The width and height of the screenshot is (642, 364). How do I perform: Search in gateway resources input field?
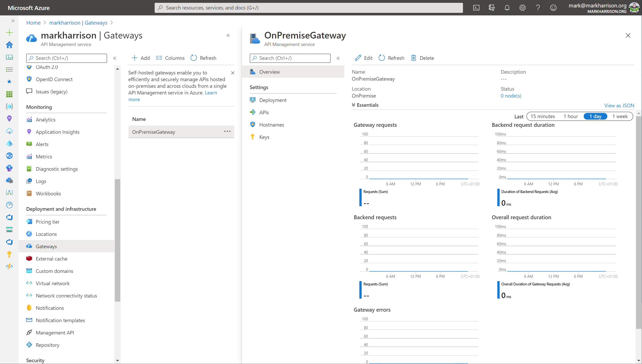click(x=291, y=58)
